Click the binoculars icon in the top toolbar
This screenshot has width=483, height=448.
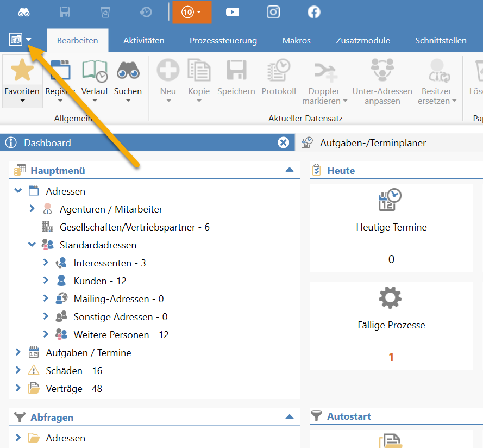coord(24,13)
